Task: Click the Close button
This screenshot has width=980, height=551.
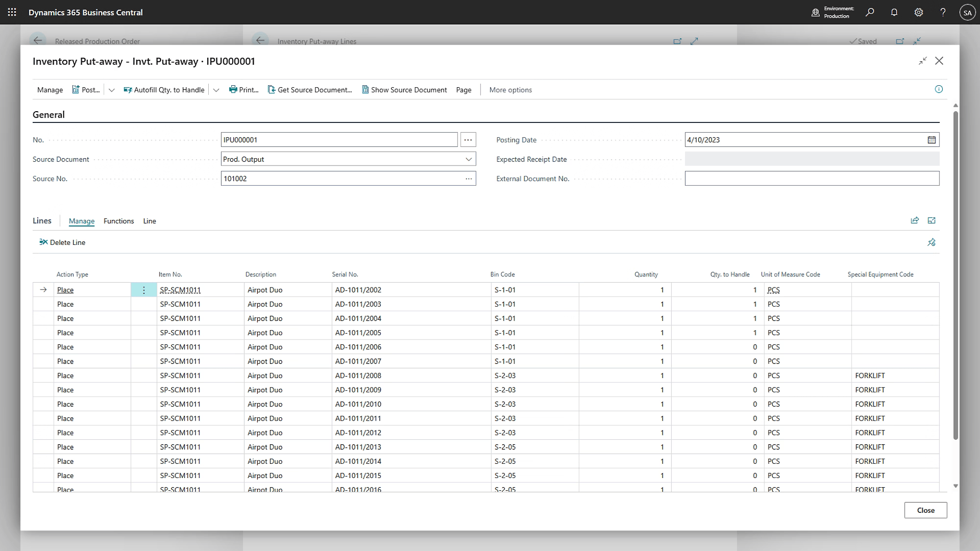Action: click(x=926, y=510)
